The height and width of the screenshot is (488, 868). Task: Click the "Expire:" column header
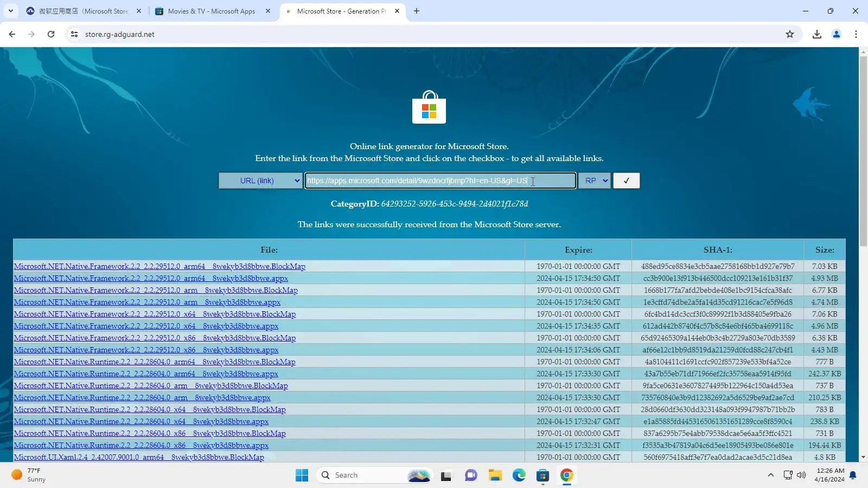coord(578,250)
